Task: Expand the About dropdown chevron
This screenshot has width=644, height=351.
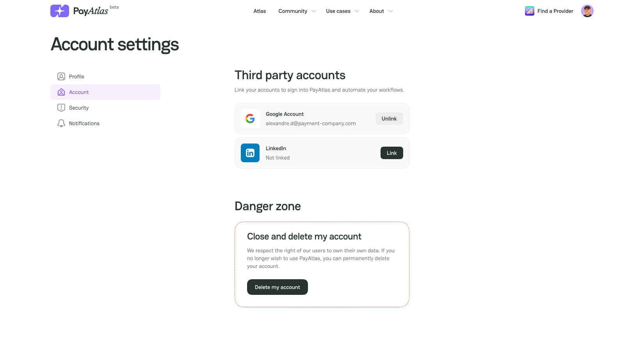Action: point(390,11)
